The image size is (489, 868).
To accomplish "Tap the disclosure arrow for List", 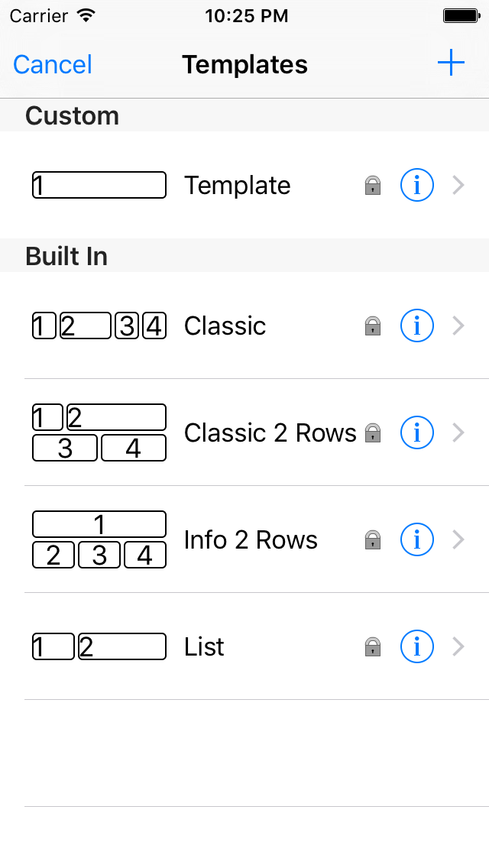I will [x=458, y=647].
